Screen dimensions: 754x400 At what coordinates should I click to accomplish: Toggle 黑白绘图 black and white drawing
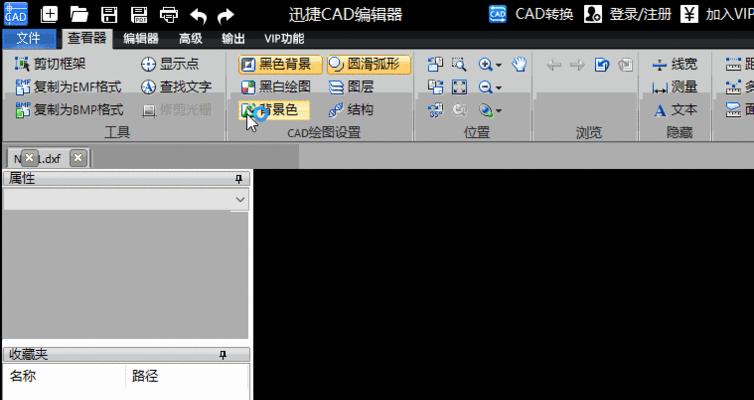[276, 87]
